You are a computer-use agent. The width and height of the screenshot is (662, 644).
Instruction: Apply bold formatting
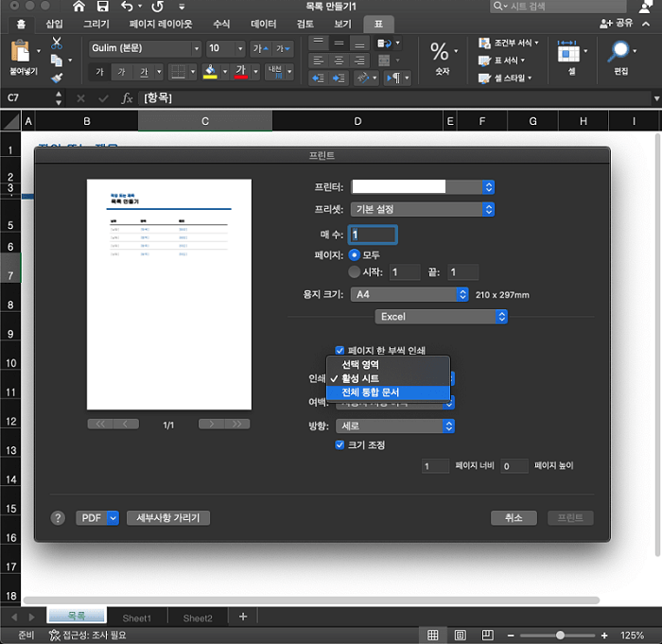point(99,72)
